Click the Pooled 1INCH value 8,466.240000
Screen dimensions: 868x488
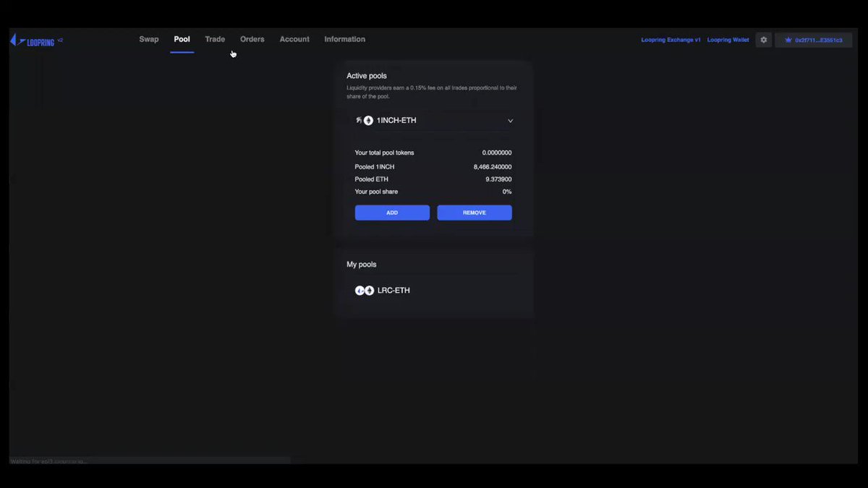pyautogui.click(x=493, y=167)
